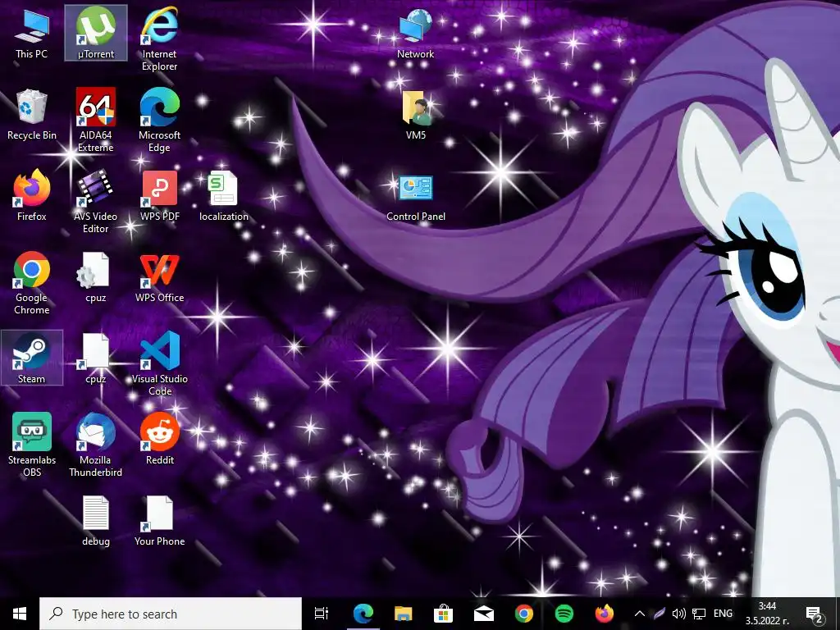Select the Mozilla Thunderbird shortcut

click(96, 445)
